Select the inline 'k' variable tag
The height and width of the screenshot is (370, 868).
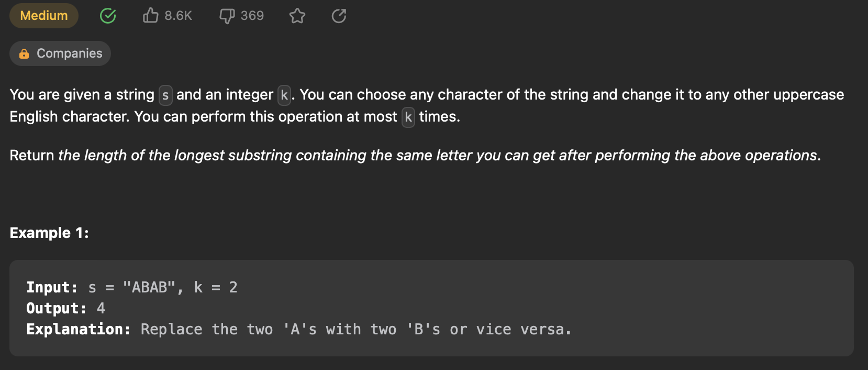pyautogui.click(x=283, y=95)
